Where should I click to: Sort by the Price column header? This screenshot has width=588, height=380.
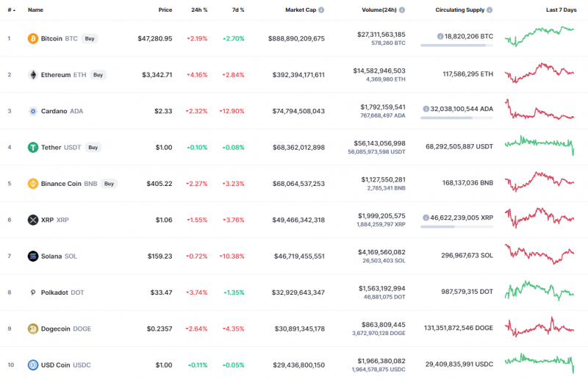click(x=165, y=10)
